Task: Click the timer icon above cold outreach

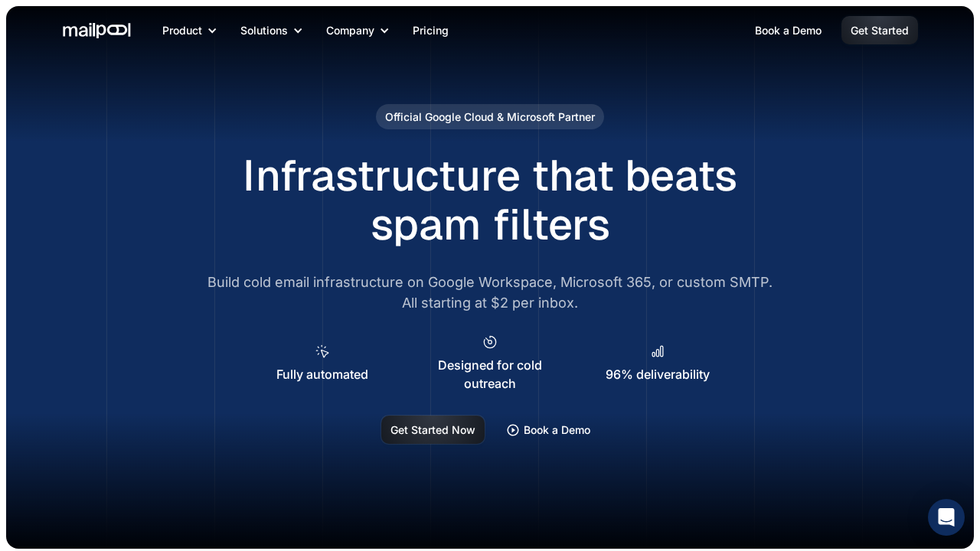Action: (490, 342)
